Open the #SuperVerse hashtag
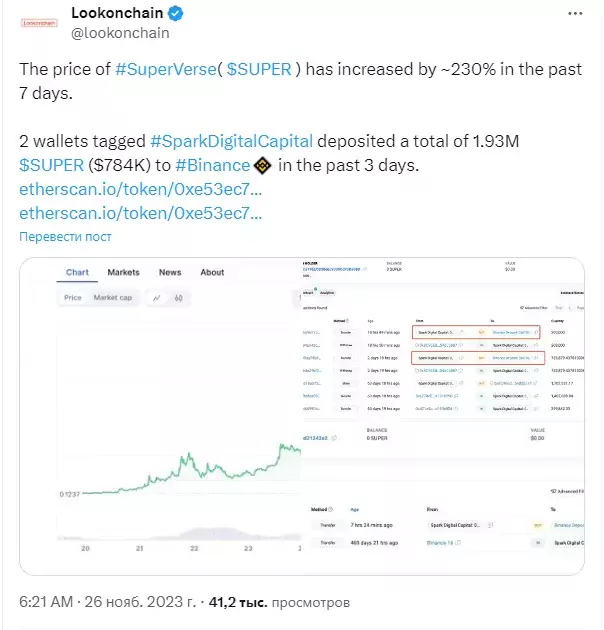Screen dimensions: 604x630 (x=166, y=69)
